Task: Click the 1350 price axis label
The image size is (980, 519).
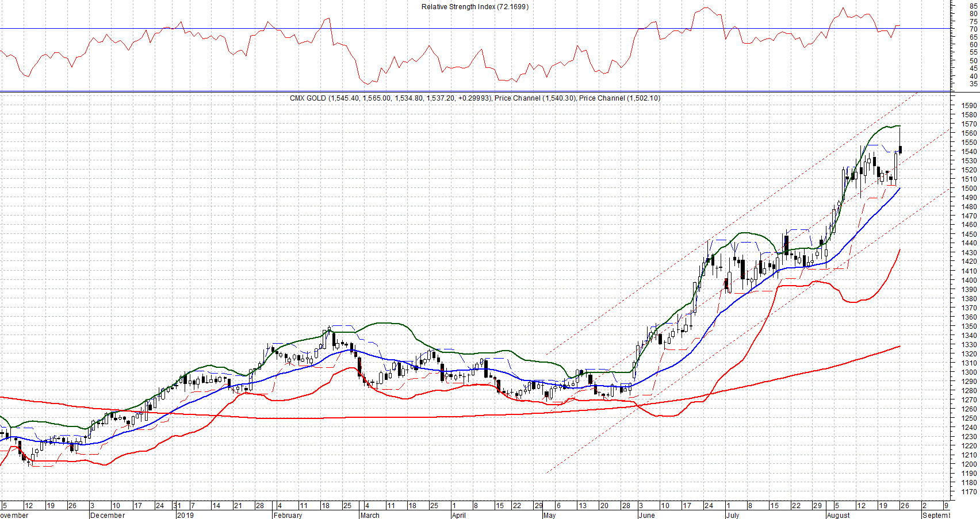Action: click(969, 326)
